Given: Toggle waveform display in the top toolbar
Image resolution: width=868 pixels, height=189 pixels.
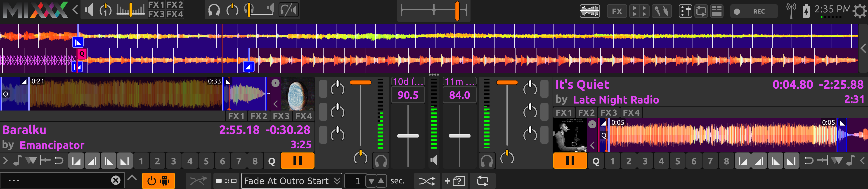Looking at the screenshot, I should point(589,12).
